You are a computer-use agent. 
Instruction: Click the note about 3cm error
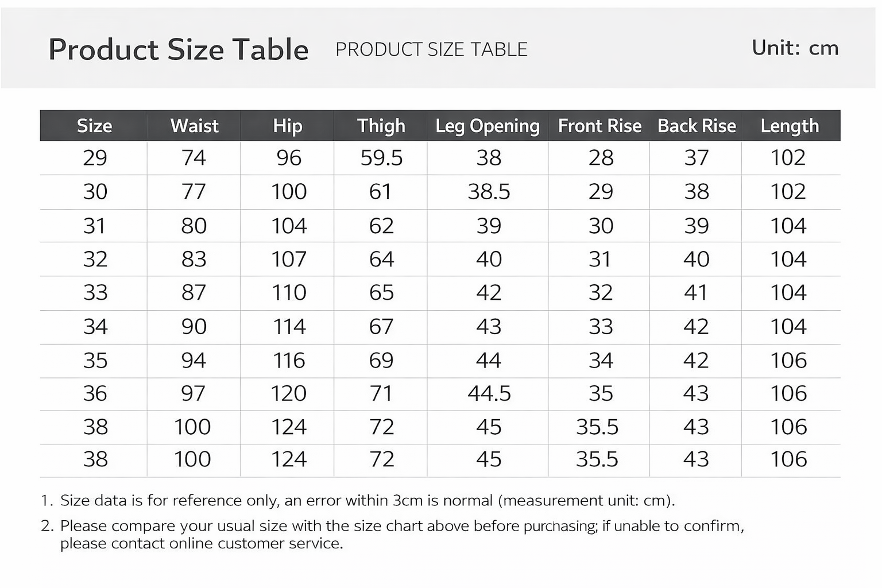tap(367, 501)
